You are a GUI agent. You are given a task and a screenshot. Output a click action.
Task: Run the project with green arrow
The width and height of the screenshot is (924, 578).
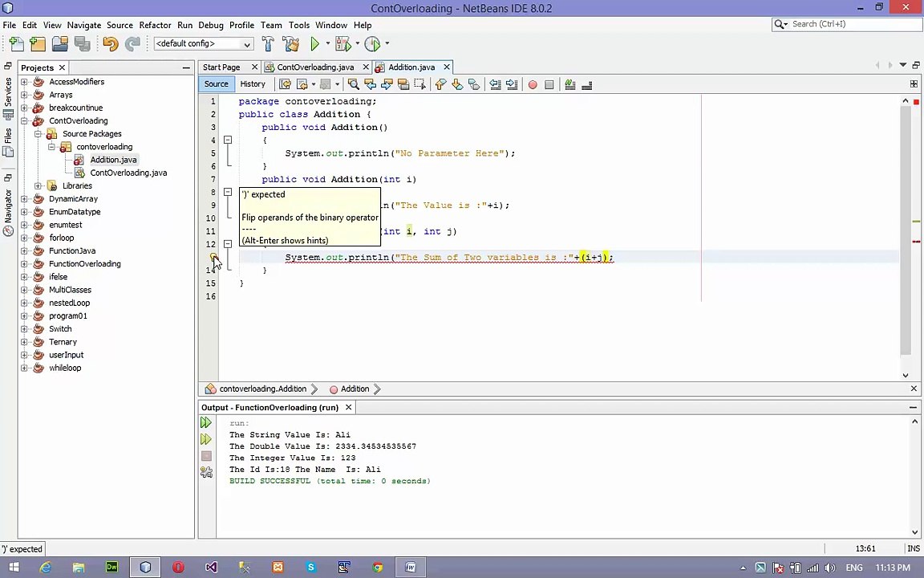(314, 43)
